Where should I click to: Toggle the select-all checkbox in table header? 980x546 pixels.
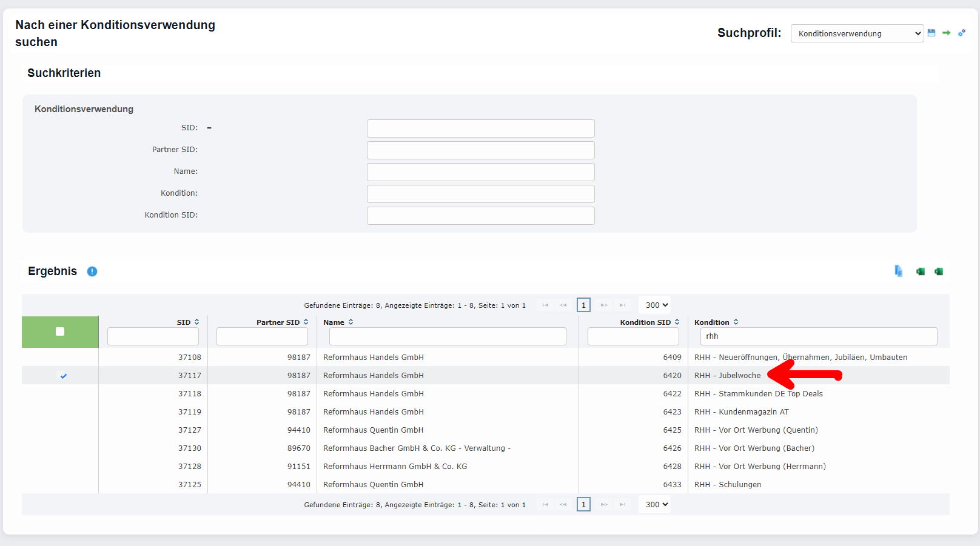[60, 331]
